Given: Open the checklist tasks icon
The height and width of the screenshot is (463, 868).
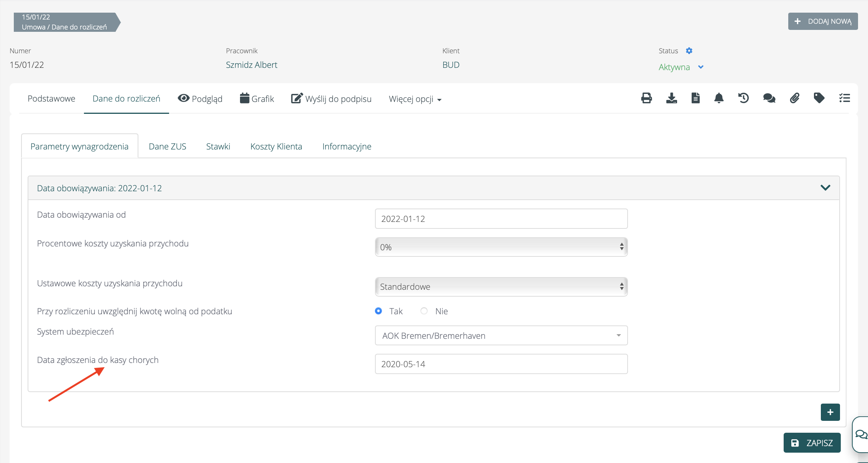Looking at the screenshot, I should point(844,98).
